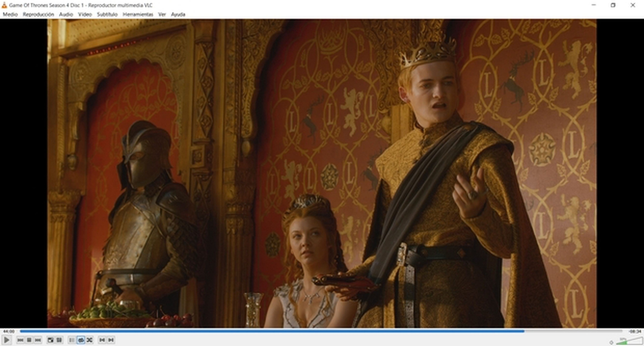Toggle loop repeat mode
Screen dimensions: 644x346
81,340
